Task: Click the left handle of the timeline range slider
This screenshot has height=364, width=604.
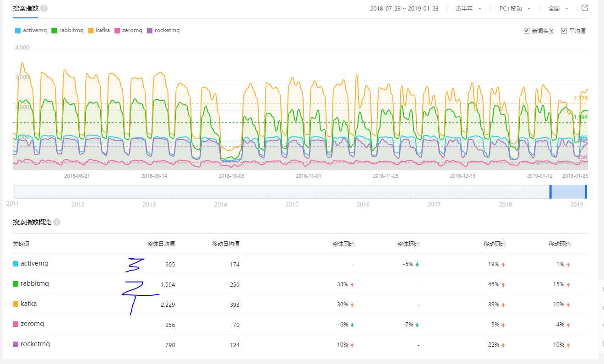Action: (x=551, y=192)
